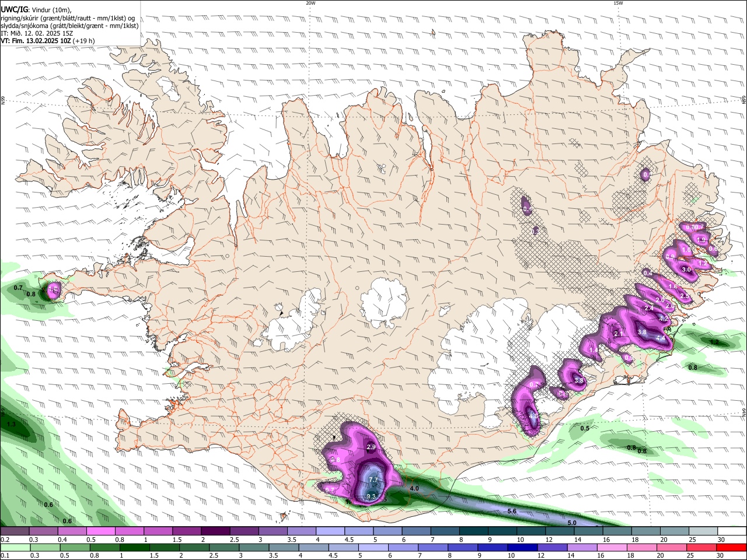The width and height of the screenshot is (747, 560).
Task: Click the '4.4' snow value in the southeast
Action: click(x=661, y=338)
